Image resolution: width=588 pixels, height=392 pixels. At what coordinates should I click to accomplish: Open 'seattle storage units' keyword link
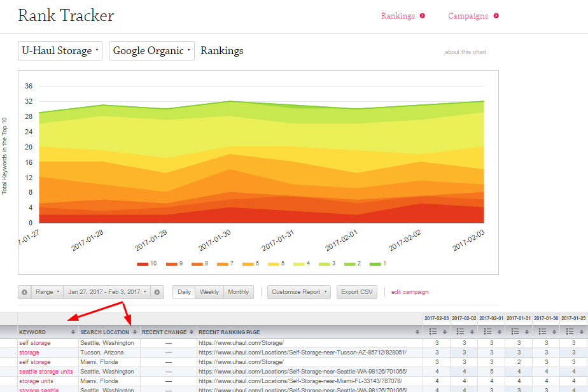46,372
